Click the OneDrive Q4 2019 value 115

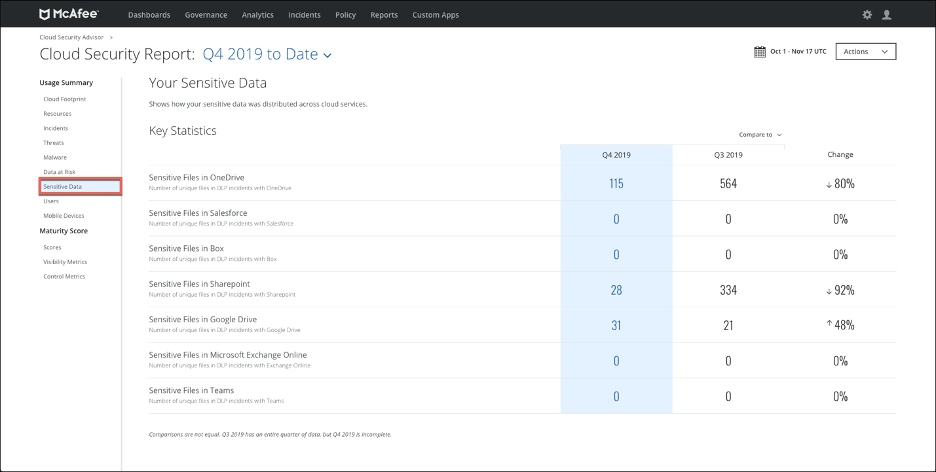616,184
